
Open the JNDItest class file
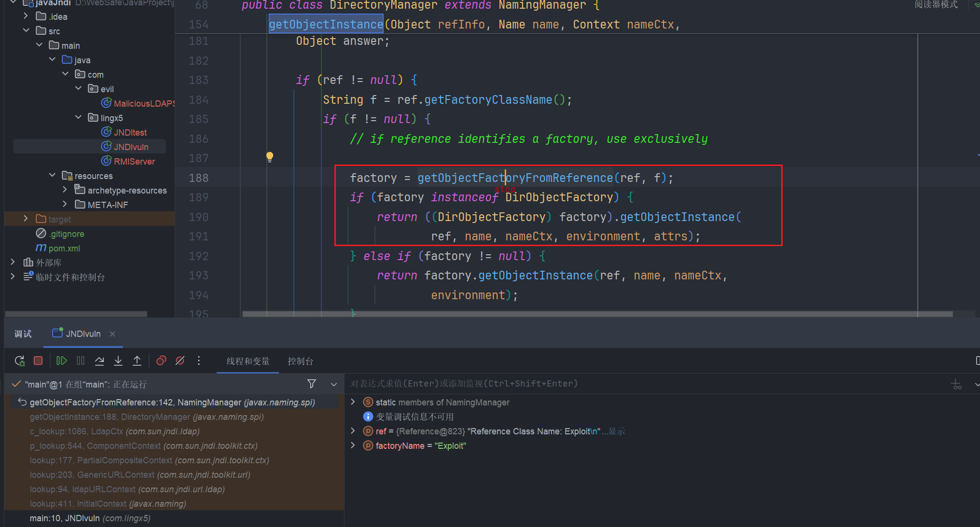pyautogui.click(x=124, y=132)
